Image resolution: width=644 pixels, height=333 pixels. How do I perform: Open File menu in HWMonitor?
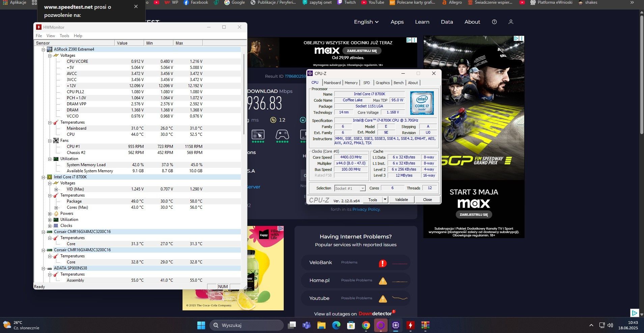coord(39,36)
